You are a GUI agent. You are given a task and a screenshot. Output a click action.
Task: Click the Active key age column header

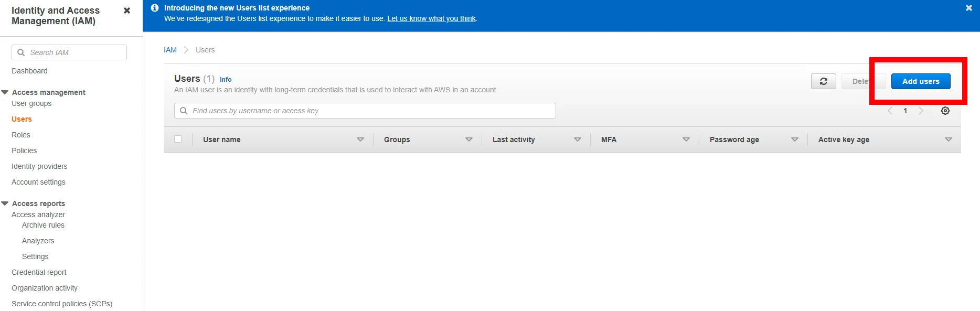(x=844, y=140)
